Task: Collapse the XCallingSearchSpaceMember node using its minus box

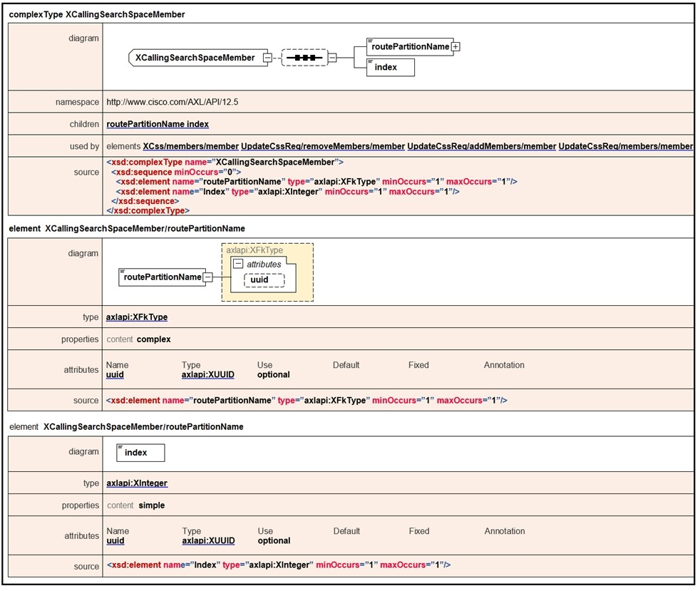Action: click(x=267, y=58)
